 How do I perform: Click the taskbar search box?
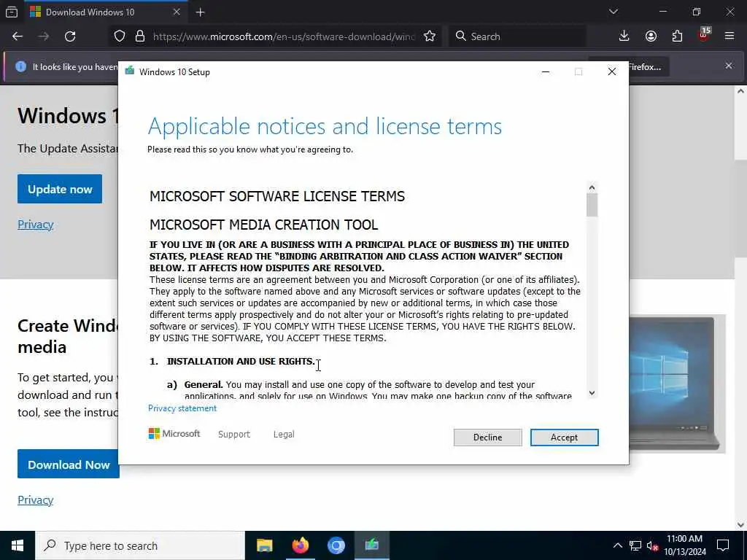(x=140, y=545)
